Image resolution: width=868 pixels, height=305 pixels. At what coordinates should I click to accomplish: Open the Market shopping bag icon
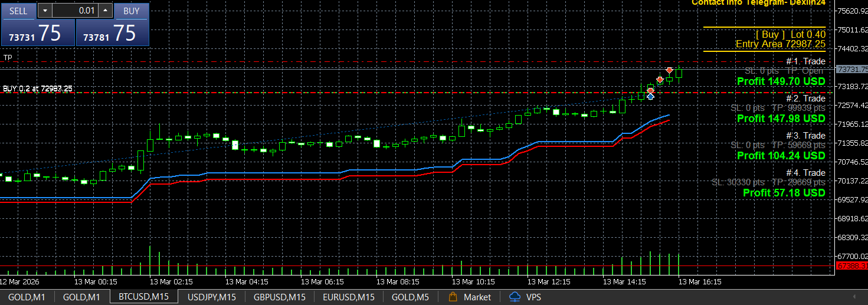[x=453, y=297]
